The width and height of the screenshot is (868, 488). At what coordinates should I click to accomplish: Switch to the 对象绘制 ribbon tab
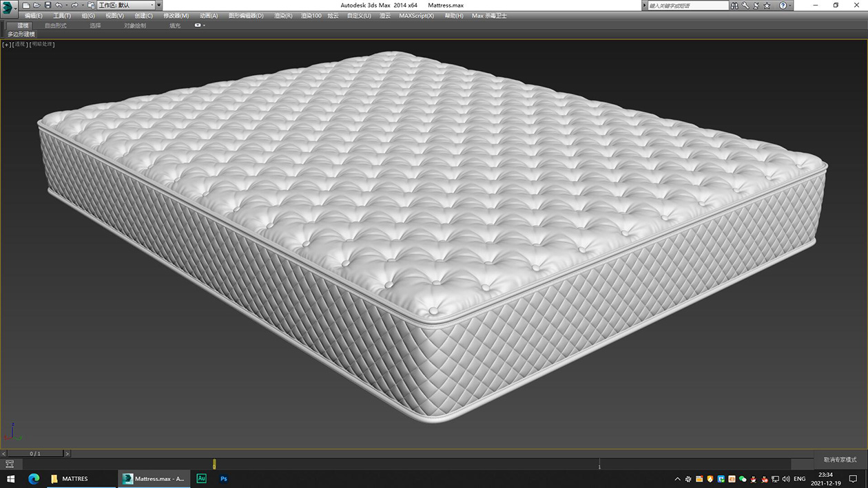pos(135,25)
